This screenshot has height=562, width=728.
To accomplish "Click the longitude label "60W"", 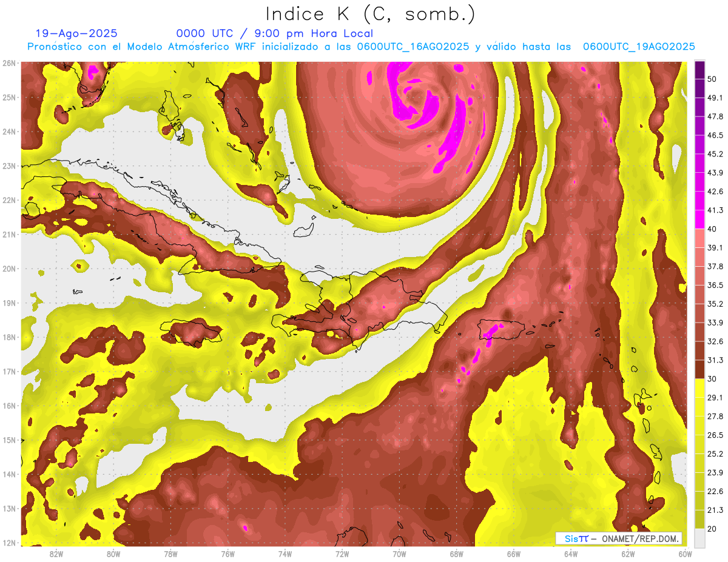I will pyautogui.click(x=685, y=554).
